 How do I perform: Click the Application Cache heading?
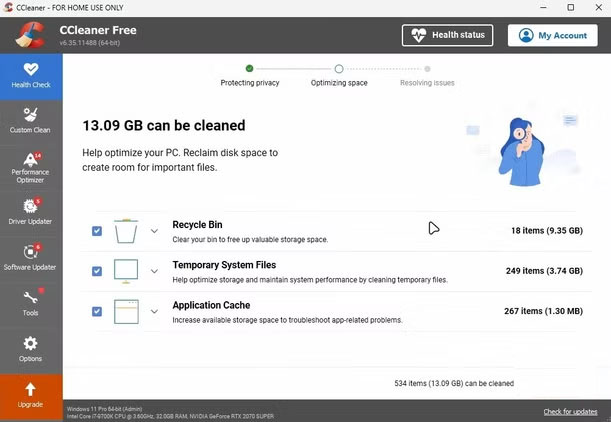(x=211, y=305)
